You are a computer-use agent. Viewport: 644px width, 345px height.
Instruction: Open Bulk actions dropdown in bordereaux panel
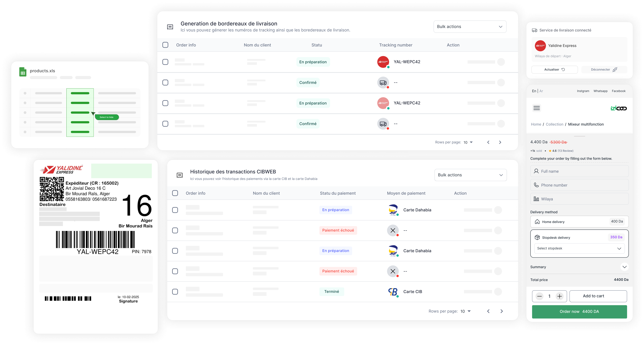pyautogui.click(x=470, y=27)
